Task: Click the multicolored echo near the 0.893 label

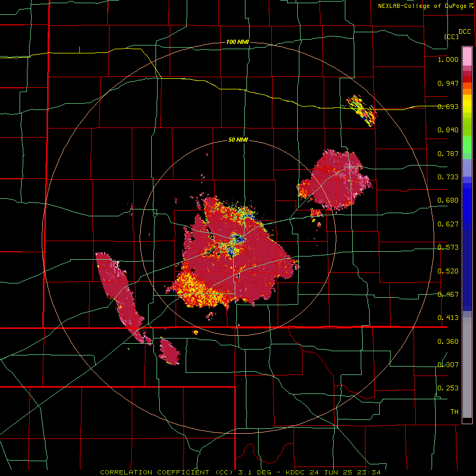Action: click(362, 111)
